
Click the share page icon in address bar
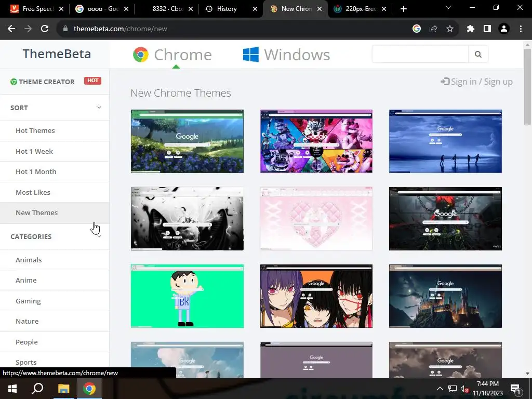(x=433, y=29)
